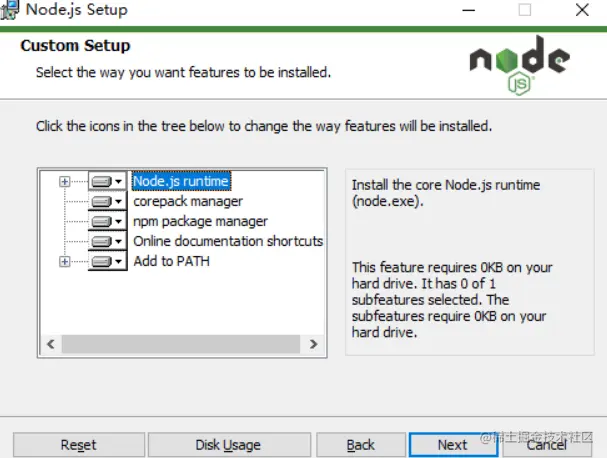Proceed with the Next button

coord(453,445)
